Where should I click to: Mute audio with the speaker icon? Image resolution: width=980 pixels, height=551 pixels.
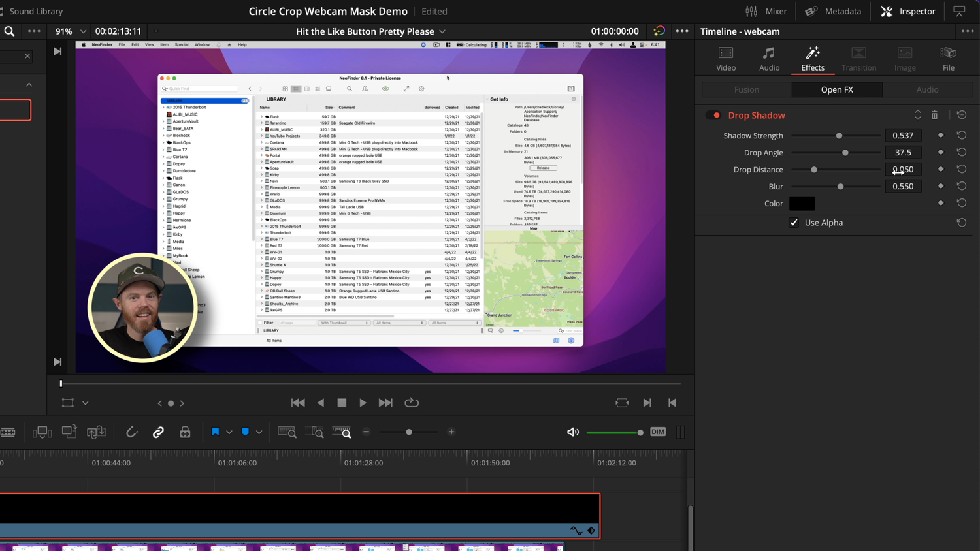click(x=573, y=432)
